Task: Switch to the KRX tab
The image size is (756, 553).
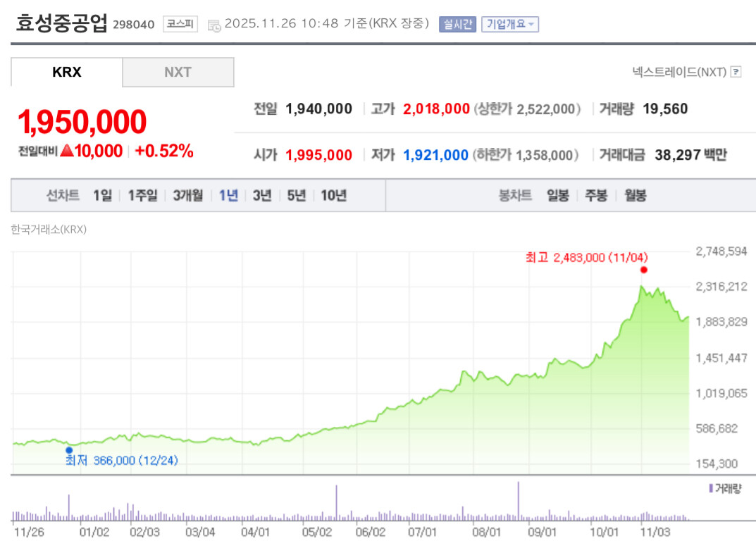Action: click(x=66, y=73)
